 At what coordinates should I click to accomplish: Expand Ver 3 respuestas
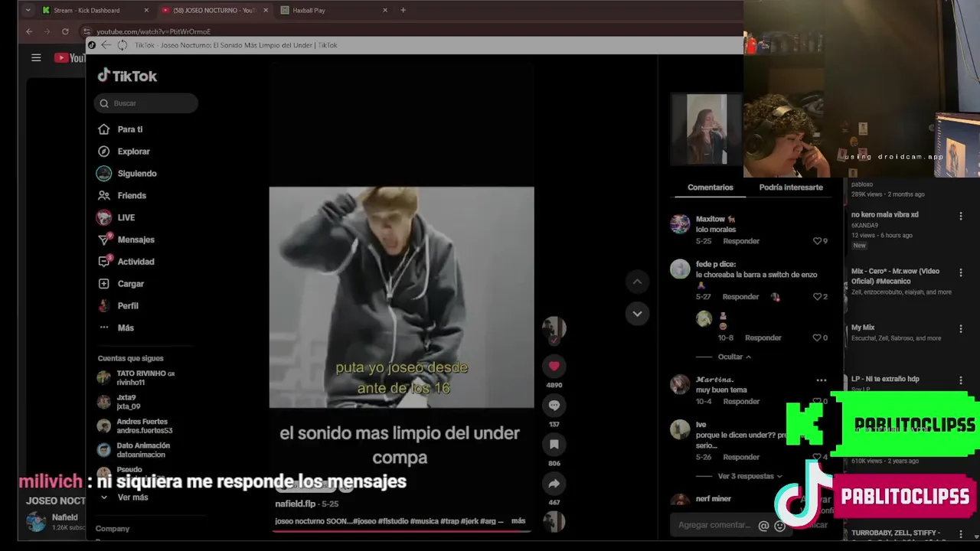click(750, 476)
